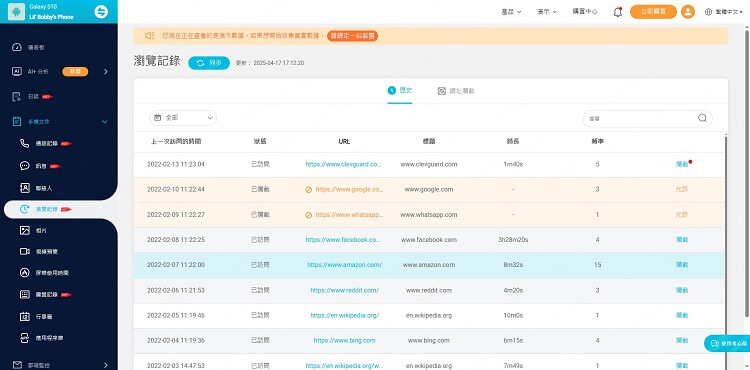Block the www.bing.com row

pyautogui.click(x=682, y=340)
